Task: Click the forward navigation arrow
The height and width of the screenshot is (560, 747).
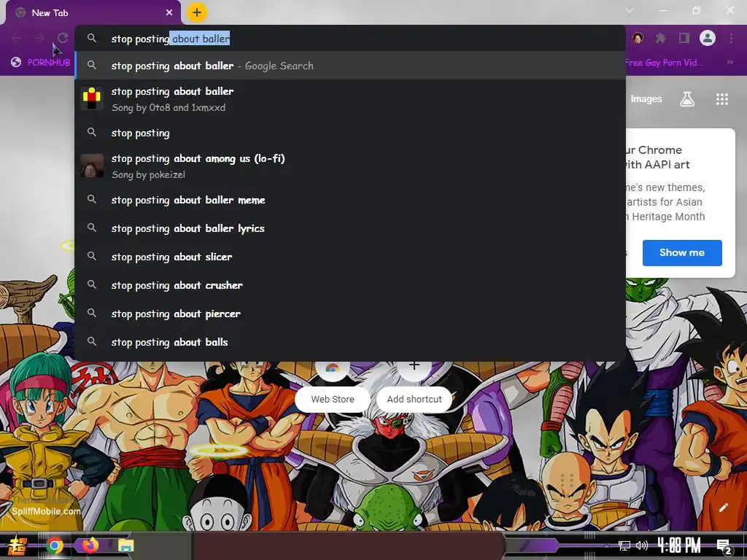Action: [39, 38]
